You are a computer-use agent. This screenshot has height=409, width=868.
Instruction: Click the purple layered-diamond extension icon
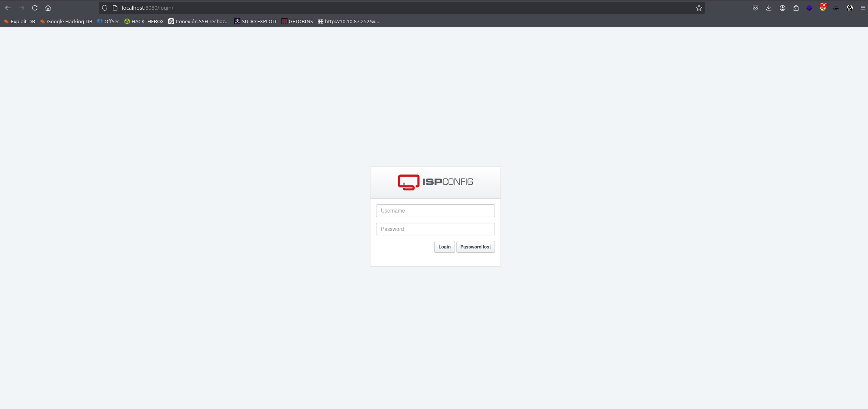pos(809,8)
